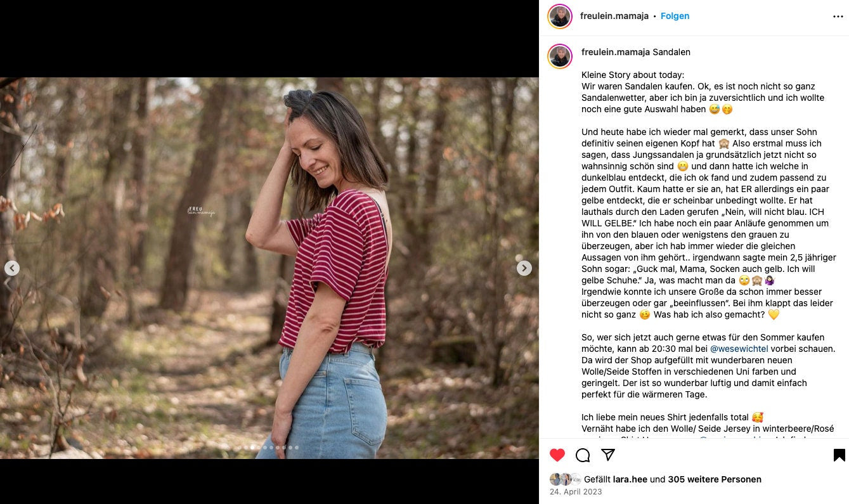This screenshot has width=849, height=504.
Task: Click the liker avatars beside Gefällt
Action: (x=565, y=479)
